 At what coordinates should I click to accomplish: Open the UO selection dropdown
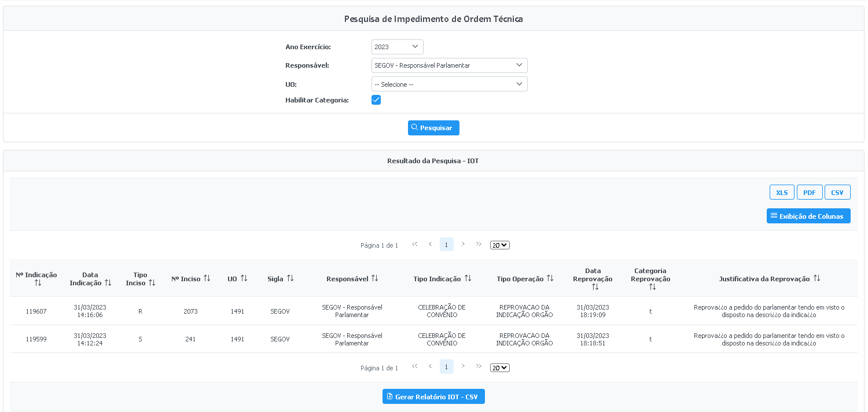[x=449, y=84]
